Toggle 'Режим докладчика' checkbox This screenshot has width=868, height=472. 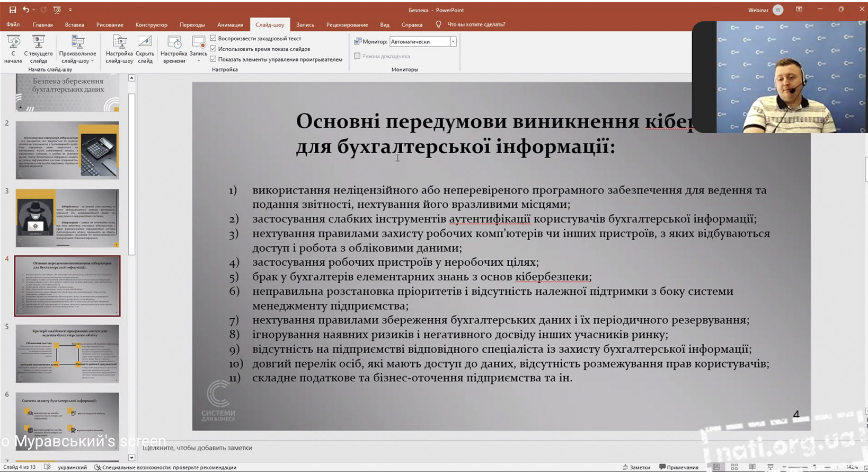click(357, 56)
